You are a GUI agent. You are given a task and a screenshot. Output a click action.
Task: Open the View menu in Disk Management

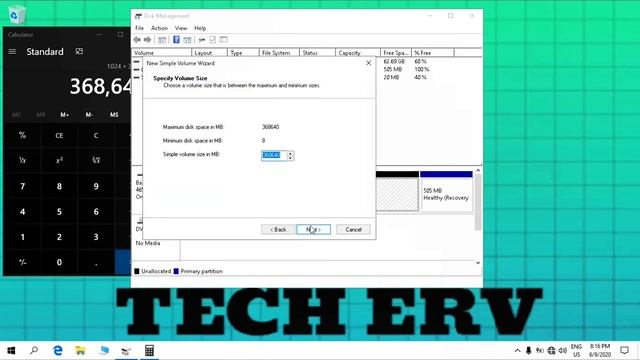[x=181, y=28]
